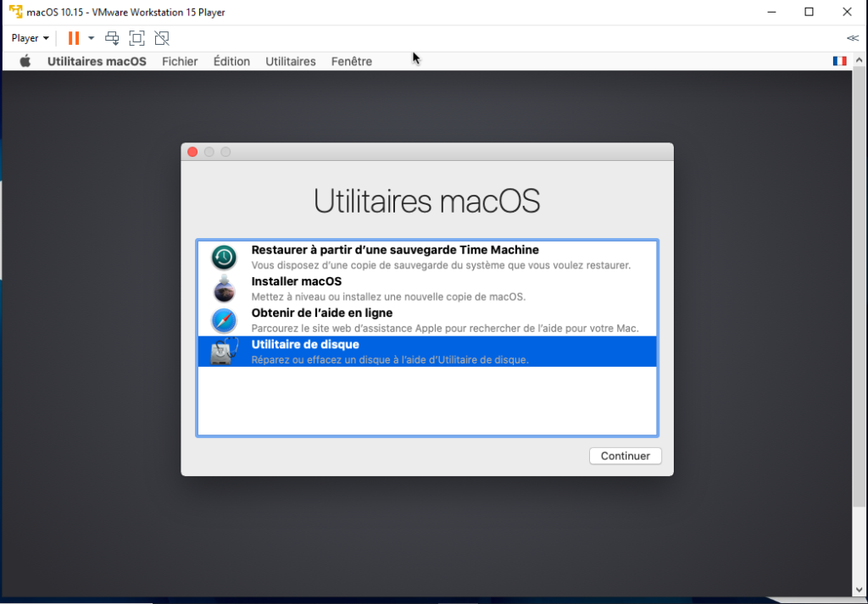Click the VMware application logo in title bar
The height and width of the screenshot is (604, 868).
(15, 12)
